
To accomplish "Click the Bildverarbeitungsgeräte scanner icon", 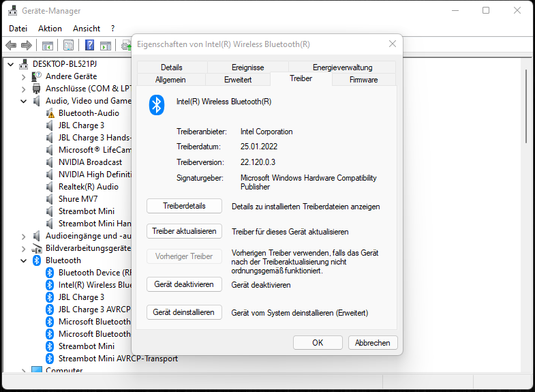I will coord(37,248).
